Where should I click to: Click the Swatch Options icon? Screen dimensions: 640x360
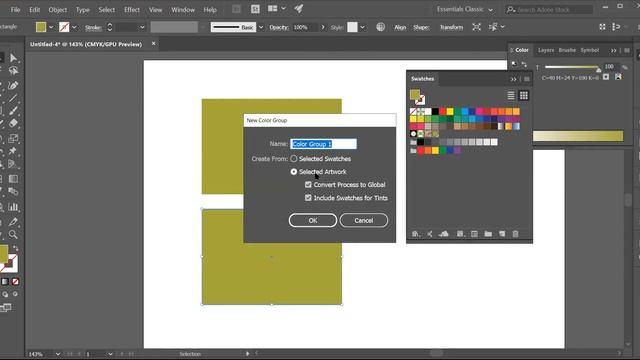coord(474,234)
